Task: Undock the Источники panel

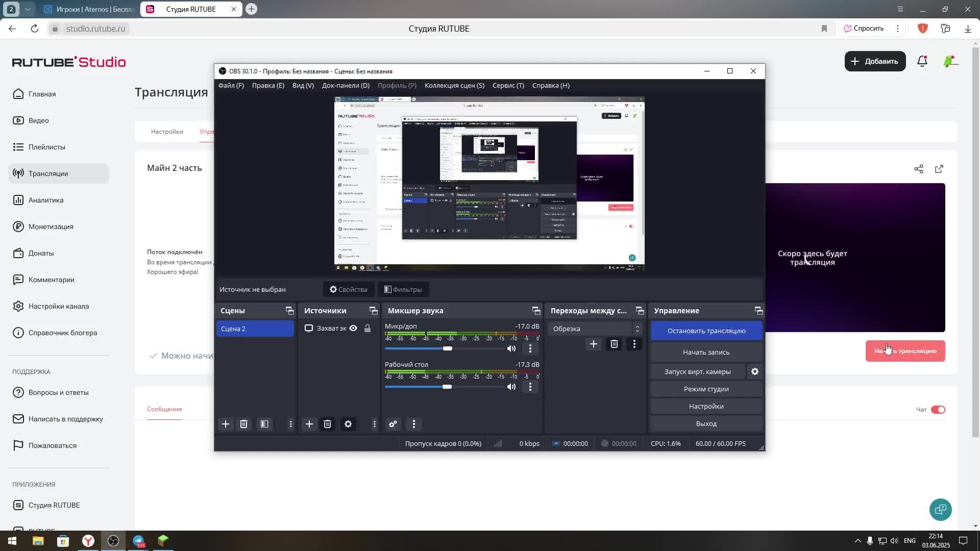Action: coord(374,311)
